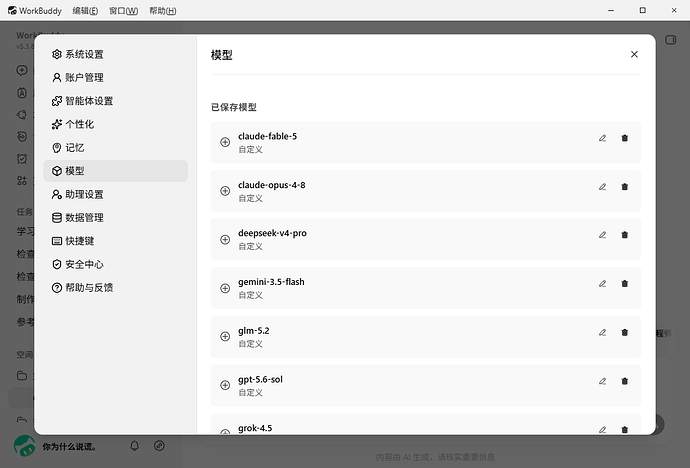This screenshot has width=690, height=468.
Task: Open 智能体设置 in settings sidebar
Action: tap(116, 101)
